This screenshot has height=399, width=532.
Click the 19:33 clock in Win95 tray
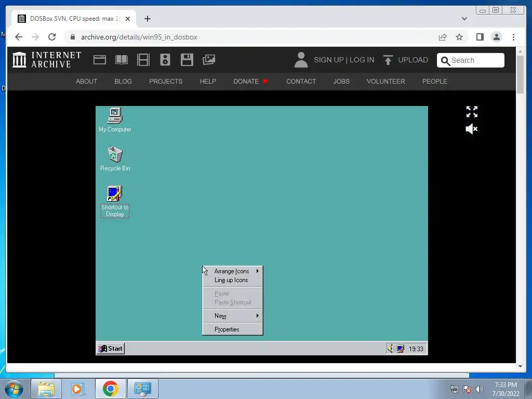point(416,349)
